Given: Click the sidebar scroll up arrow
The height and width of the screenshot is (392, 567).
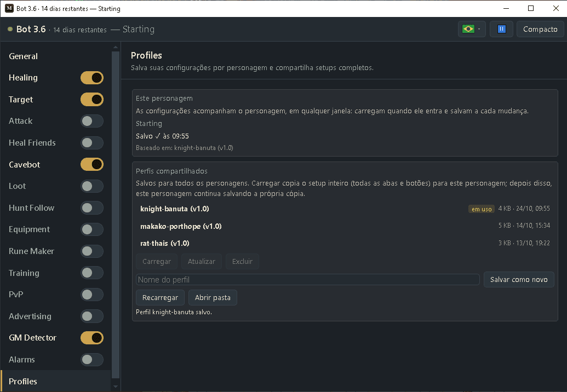Looking at the screenshot, I should click(116, 47).
